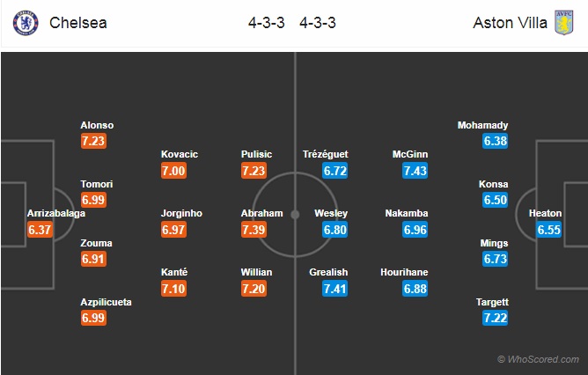Viewport: 588px width, 375px height.
Task: Click the pitch center spot
Action: tap(295, 215)
